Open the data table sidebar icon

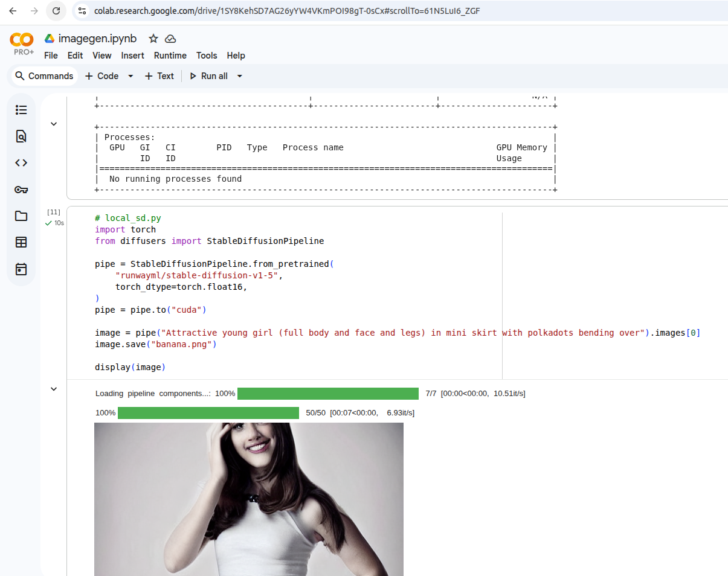(21, 243)
